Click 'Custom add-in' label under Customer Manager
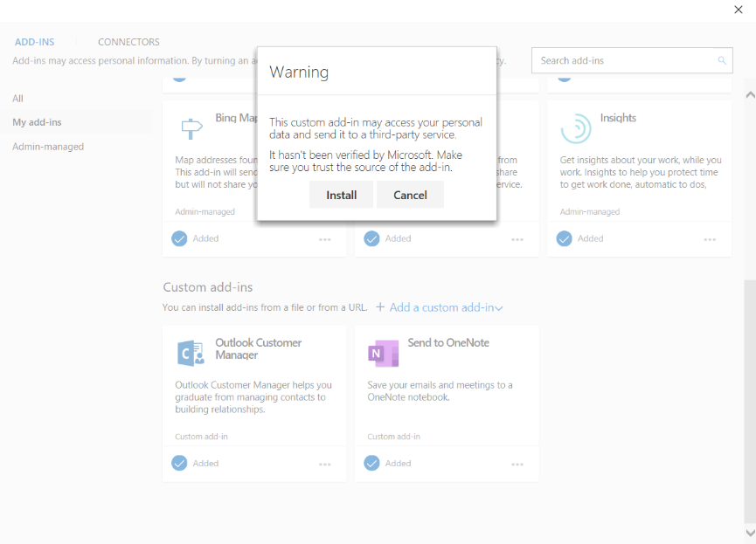756x544 pixels. (201, 437)
